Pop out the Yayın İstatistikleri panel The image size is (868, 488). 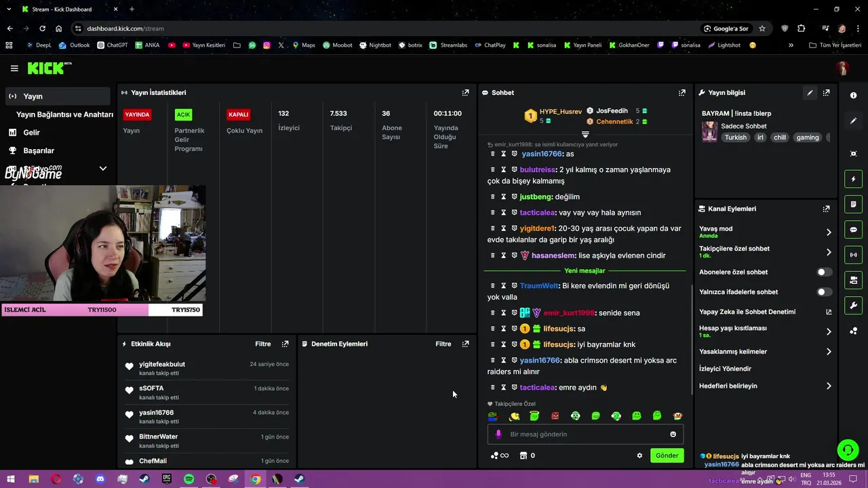tap(465, 93)
